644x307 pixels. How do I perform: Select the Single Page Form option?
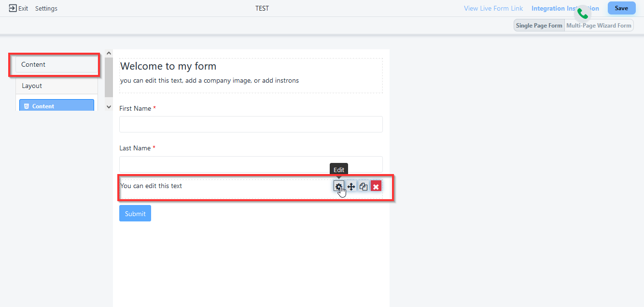pyautogui.click(x=539, y=26)
